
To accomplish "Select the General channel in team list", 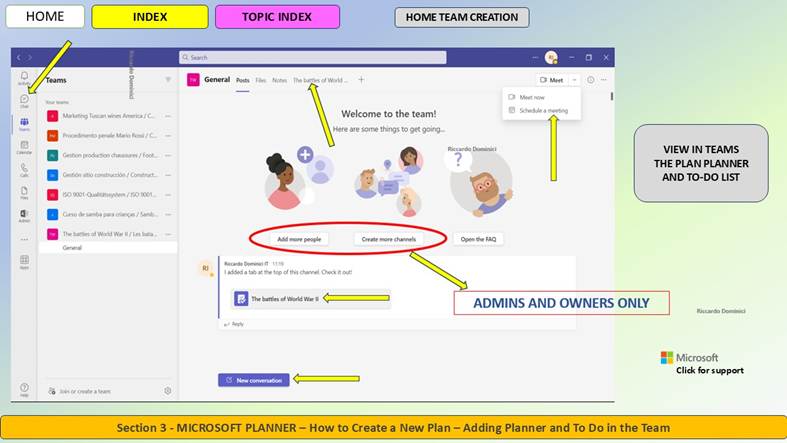I will pyautogui.click(x=108, y=248).
